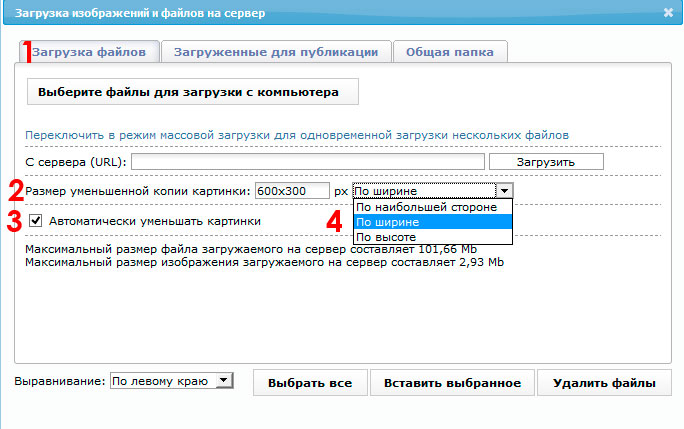Close the file upload dialog
This screenshot has width=684, height=429.
pos(668,12)
